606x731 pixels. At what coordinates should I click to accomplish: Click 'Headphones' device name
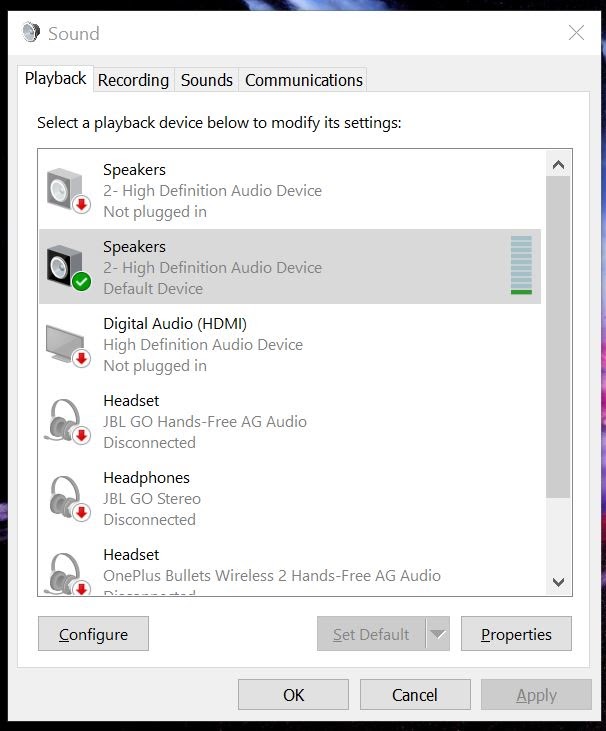click(x=146, y=478)
